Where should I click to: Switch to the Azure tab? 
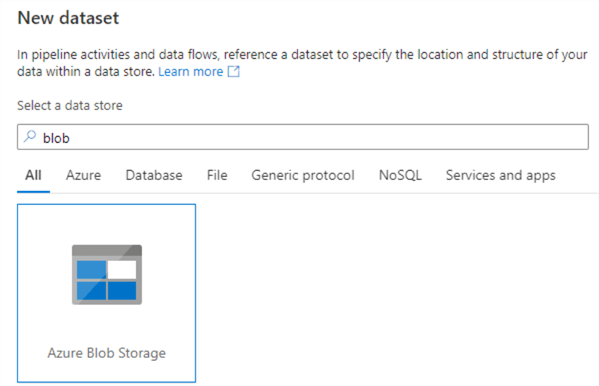click(83, 175)
